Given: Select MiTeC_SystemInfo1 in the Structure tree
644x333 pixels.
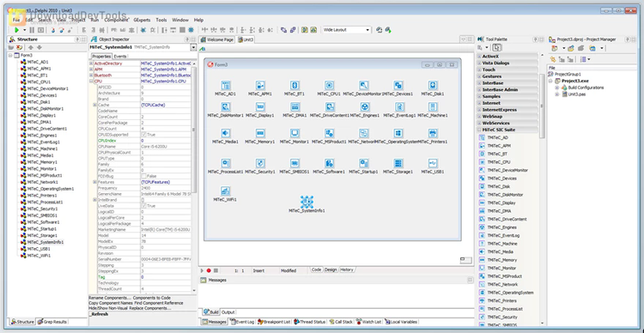Looking at the screenshot, I should coord(46,242).
